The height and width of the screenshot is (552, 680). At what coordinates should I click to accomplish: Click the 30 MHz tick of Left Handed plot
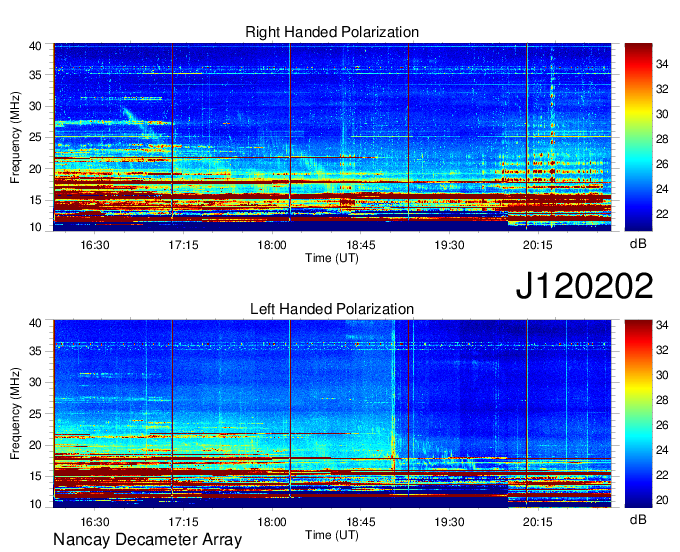35,382
